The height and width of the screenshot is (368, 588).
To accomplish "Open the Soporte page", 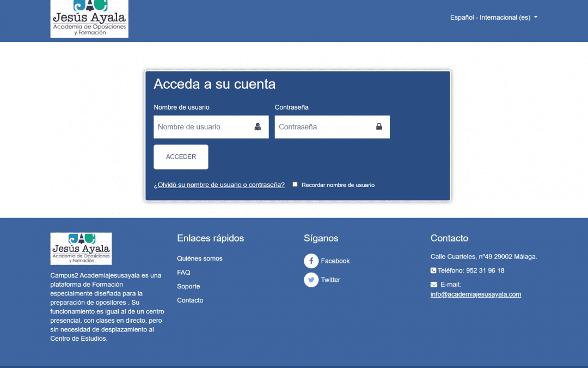I will [x=188, y=286].
